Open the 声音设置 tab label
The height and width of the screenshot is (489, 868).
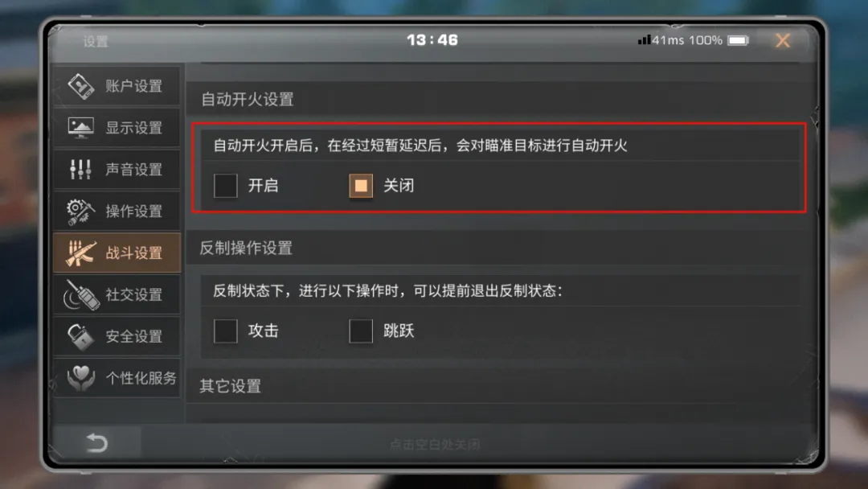pyautogui.click(x=134, y=170)
